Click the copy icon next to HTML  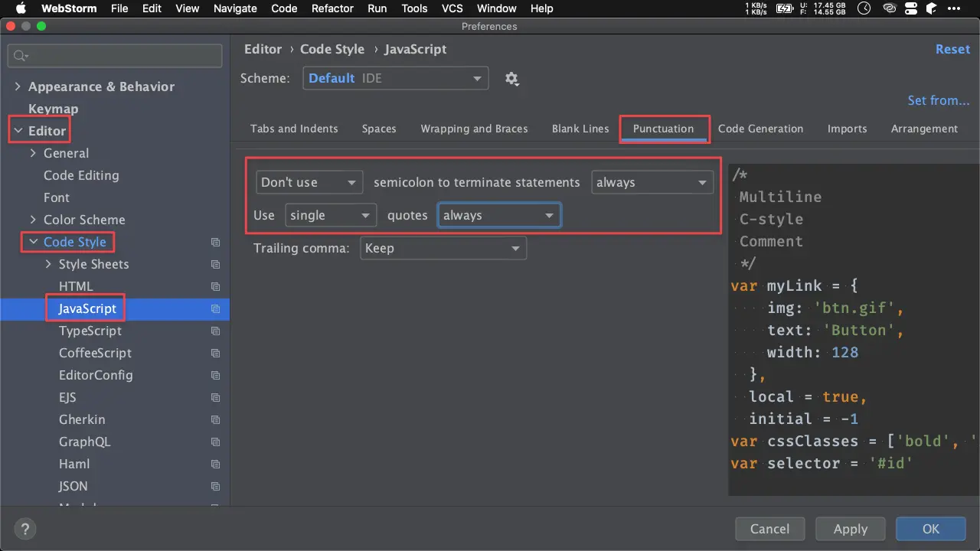point(215,287)
